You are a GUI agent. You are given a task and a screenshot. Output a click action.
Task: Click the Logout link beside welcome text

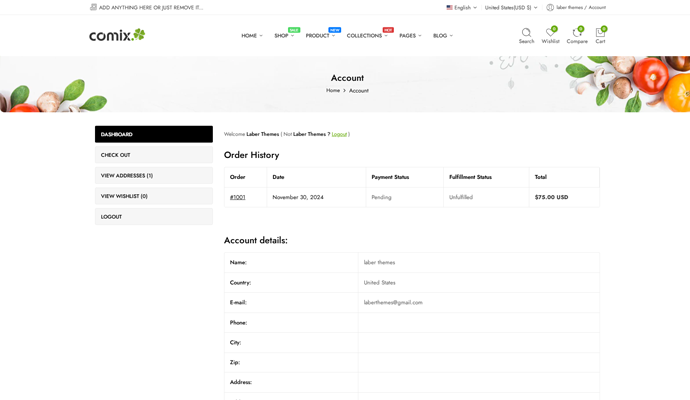340,134
